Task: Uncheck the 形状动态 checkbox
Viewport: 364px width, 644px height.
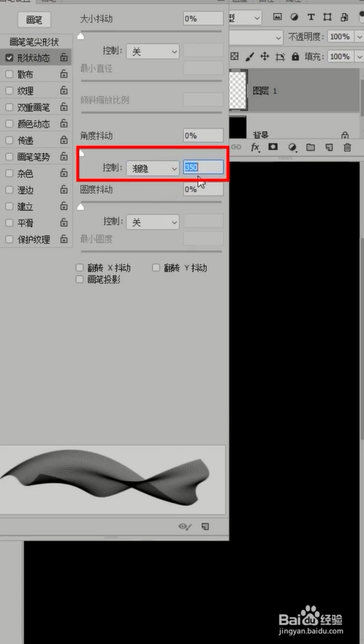Action: [x=9, y=58]
